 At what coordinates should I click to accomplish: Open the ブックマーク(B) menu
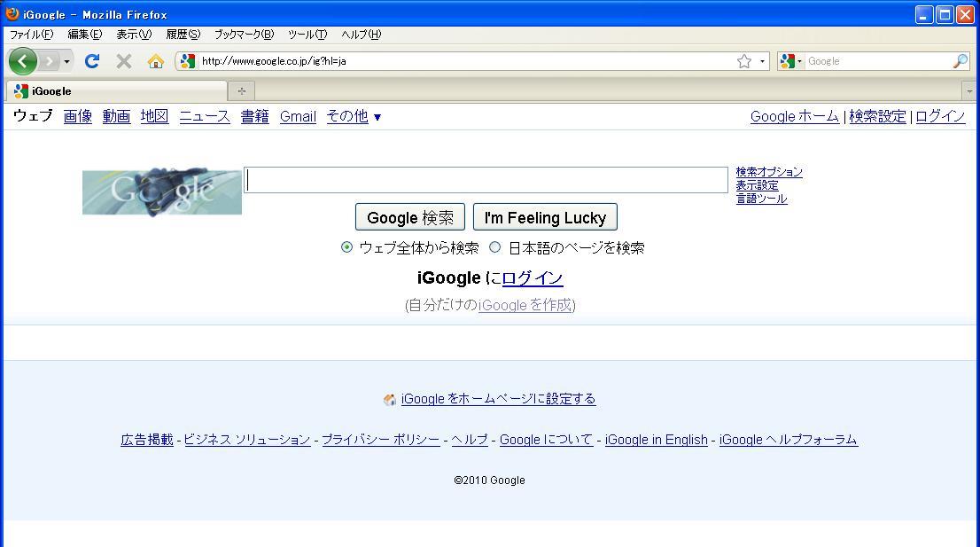(x=244, y=35)
